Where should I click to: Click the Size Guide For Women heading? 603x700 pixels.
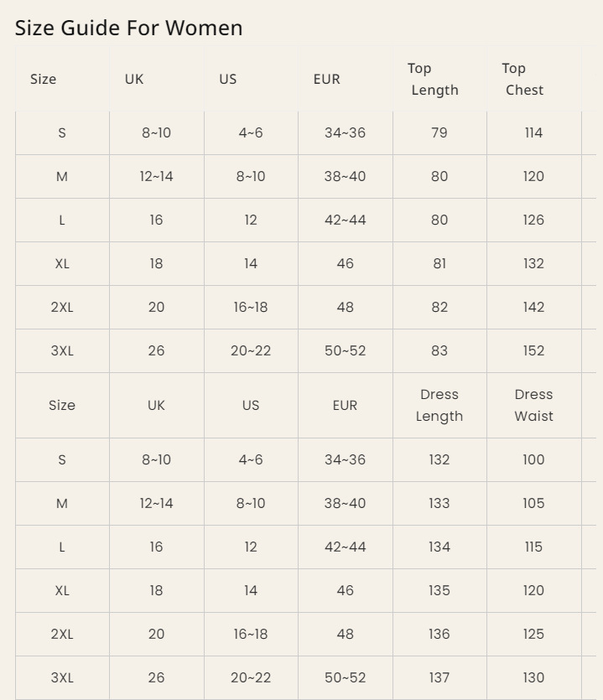(128, 28)
